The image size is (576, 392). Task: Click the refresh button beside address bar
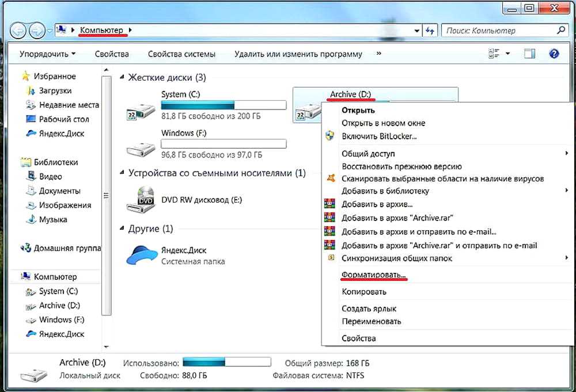[x=430, y=31]
